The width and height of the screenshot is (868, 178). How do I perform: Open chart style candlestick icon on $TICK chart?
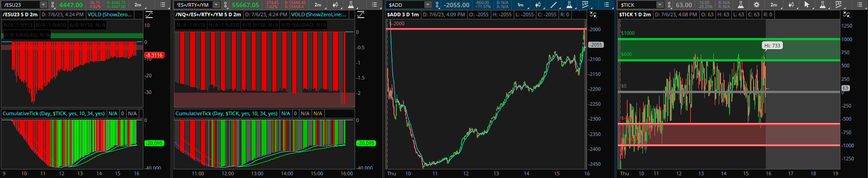tap(791, 5)
